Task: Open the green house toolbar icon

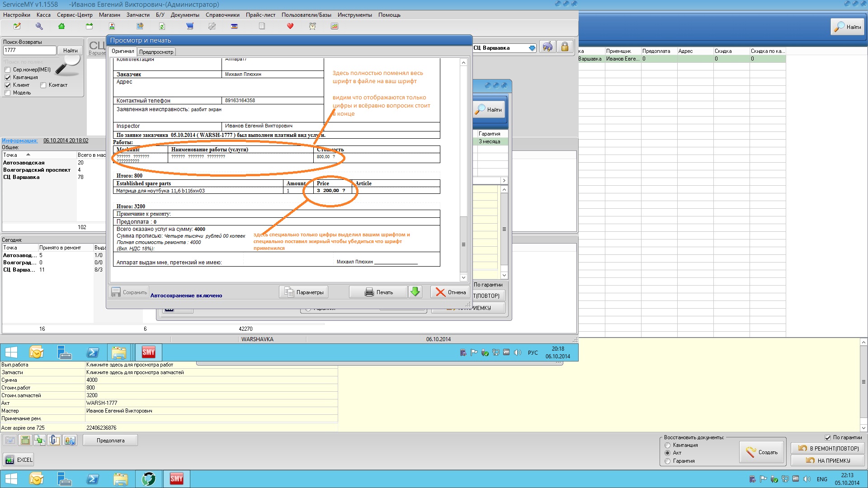Action: [61, 26]
